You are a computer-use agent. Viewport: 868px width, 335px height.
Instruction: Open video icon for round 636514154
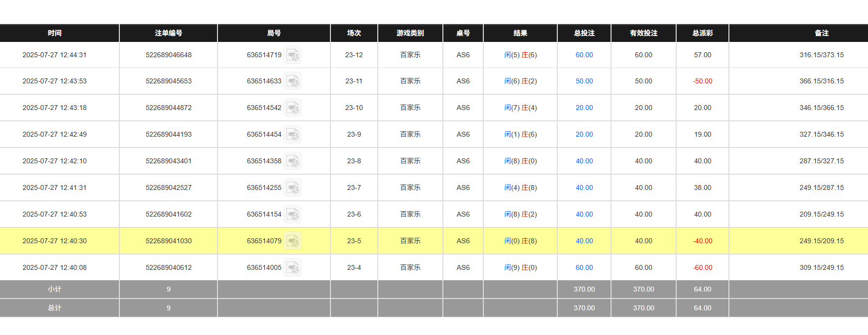pyautogui.click(x=292, y=214)
